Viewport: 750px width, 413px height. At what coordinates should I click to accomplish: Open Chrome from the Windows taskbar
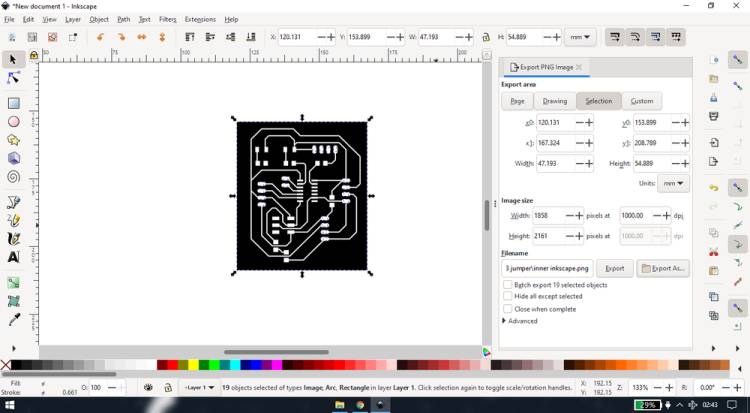360,405
